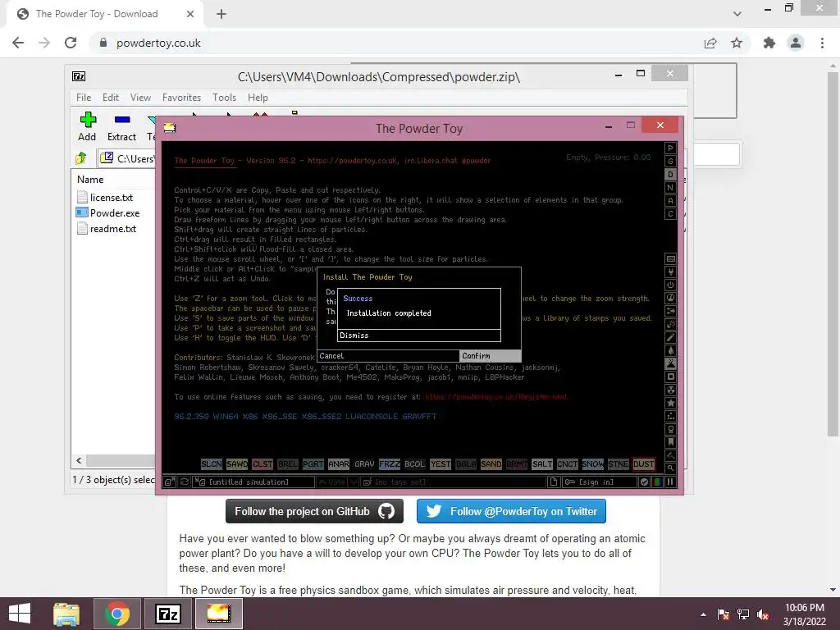840x630 pixels.
Task: Select the D display mode
Action: pos(670,175)
